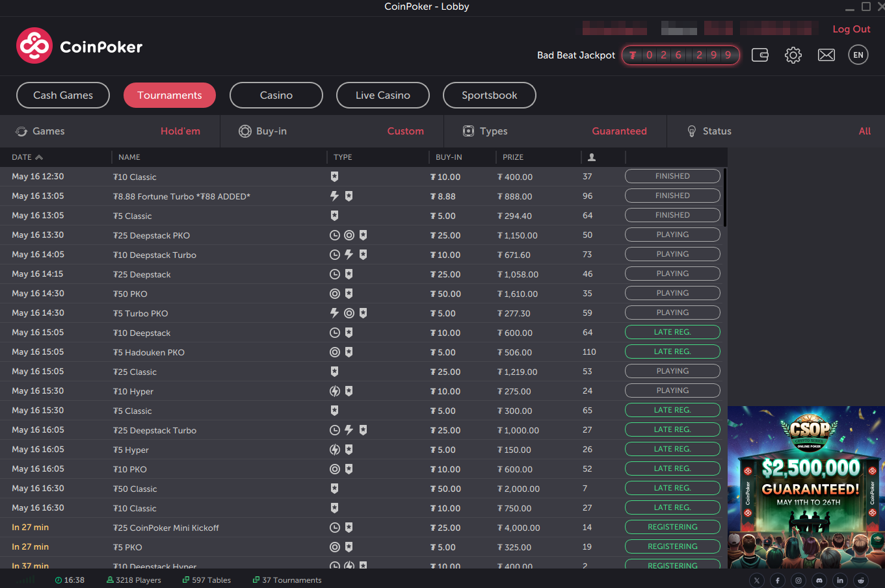Open the Casino section
885x588 pixels.
click(x=276, y=95)
